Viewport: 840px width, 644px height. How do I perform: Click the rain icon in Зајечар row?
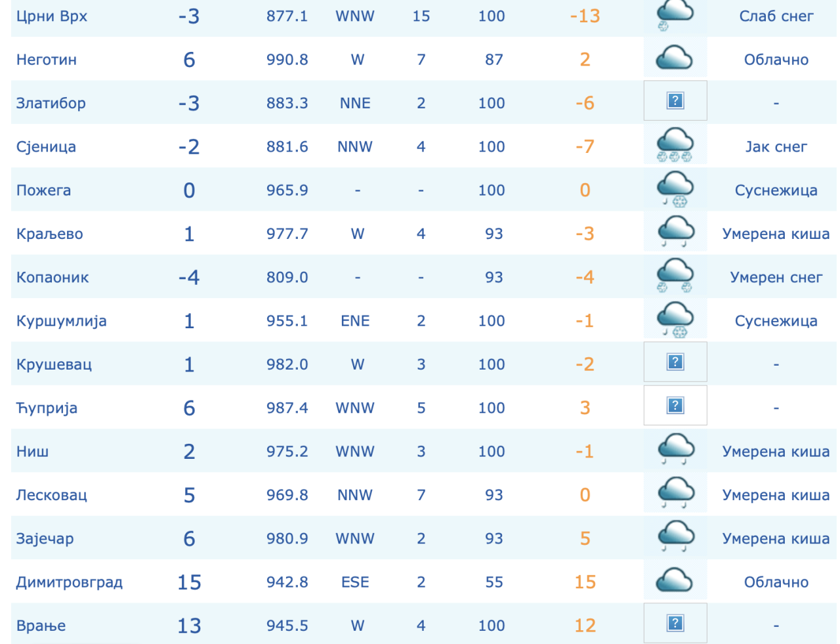[675, 537]
